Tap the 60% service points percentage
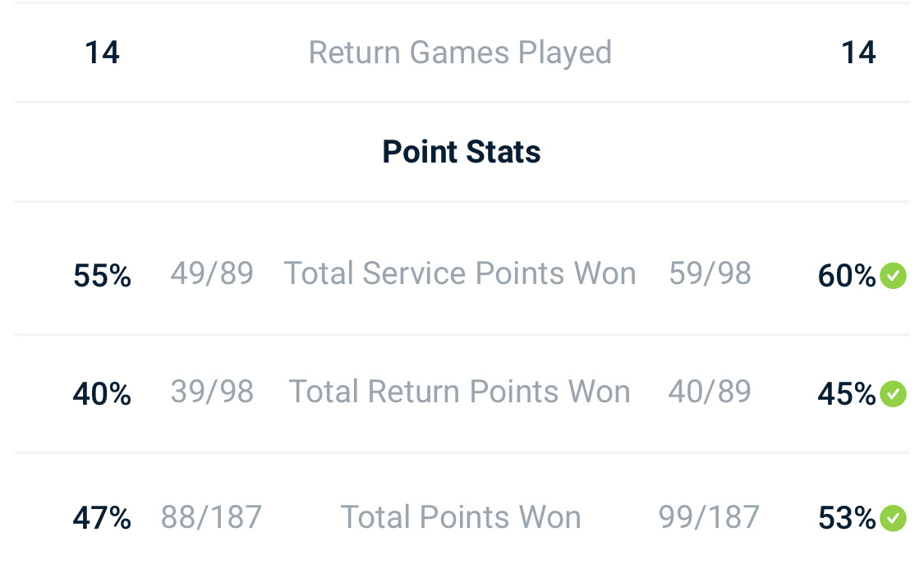Viewport: 924px width, 578px height. tap(847, 276)
